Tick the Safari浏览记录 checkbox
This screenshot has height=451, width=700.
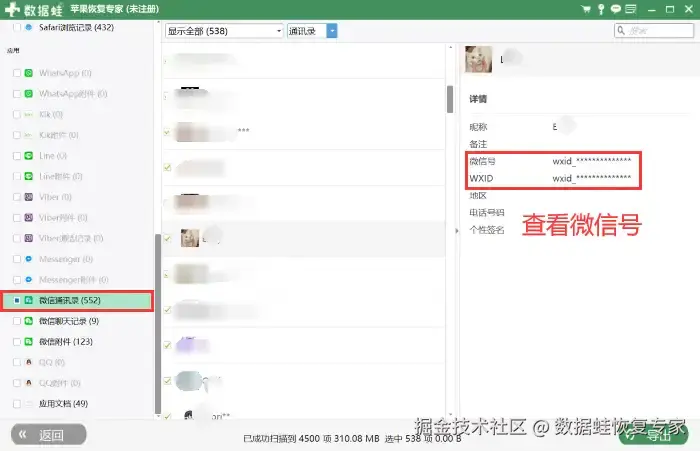(17, 27)
